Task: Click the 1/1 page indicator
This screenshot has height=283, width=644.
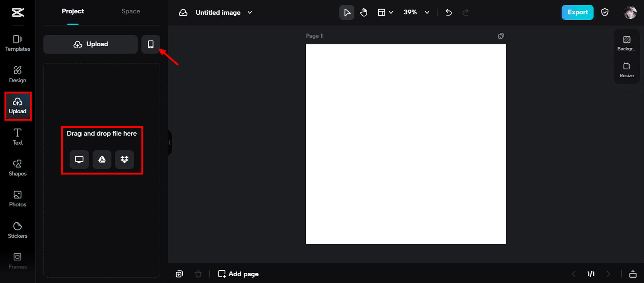Action: (x=591, y=274)
